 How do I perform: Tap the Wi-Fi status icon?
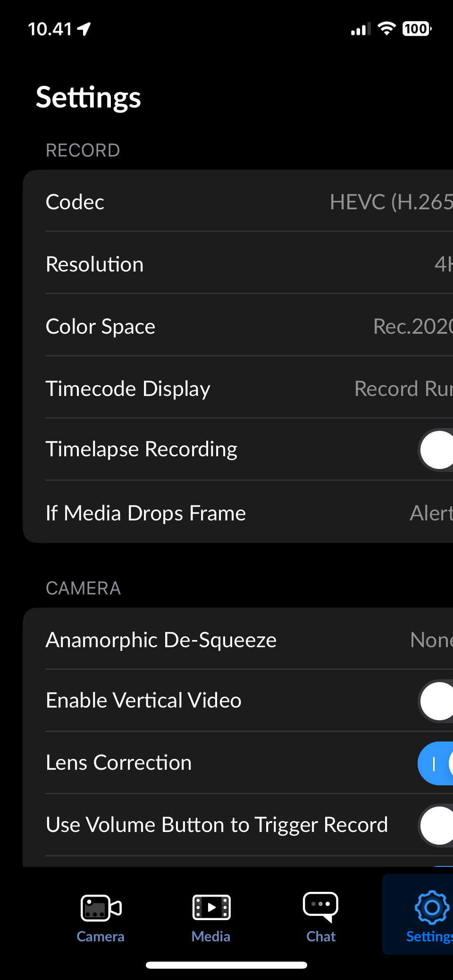(x=387, y=29)
